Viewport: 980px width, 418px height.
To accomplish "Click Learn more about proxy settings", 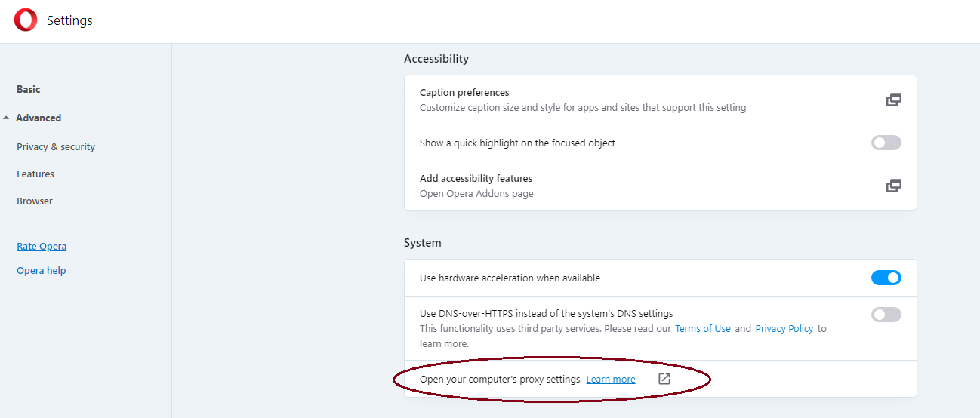I will point(611,380).
